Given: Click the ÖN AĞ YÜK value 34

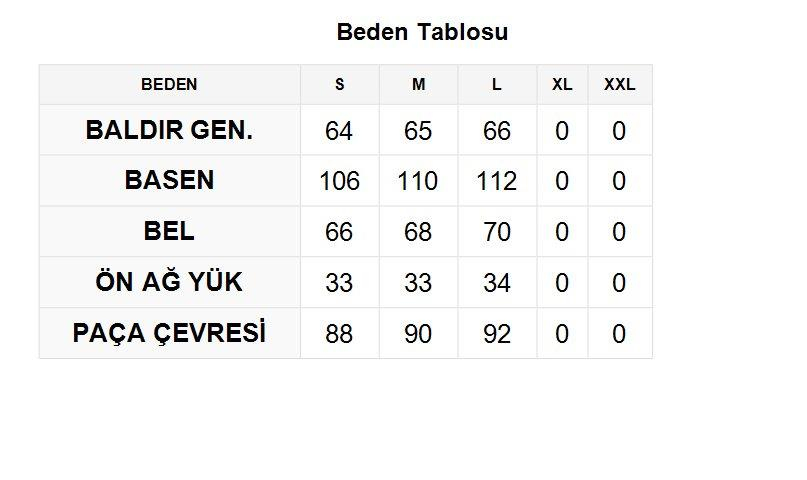Looking at the screenshot, I should point(497,284).
